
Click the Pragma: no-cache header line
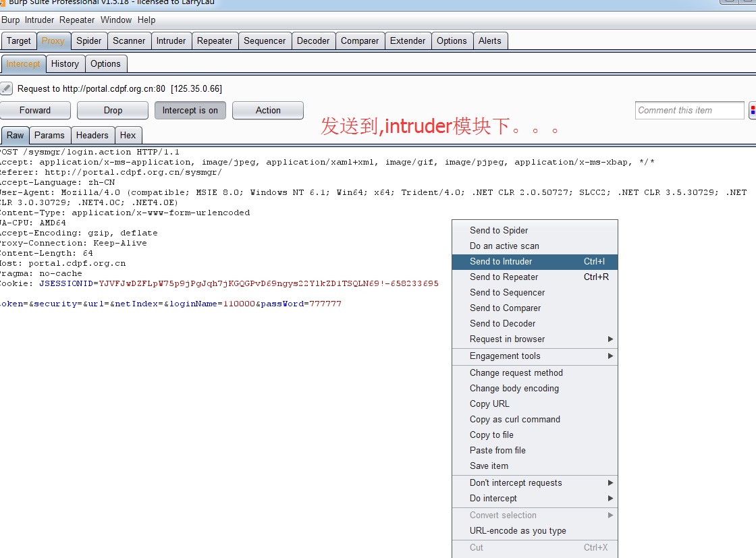(41, 273)
